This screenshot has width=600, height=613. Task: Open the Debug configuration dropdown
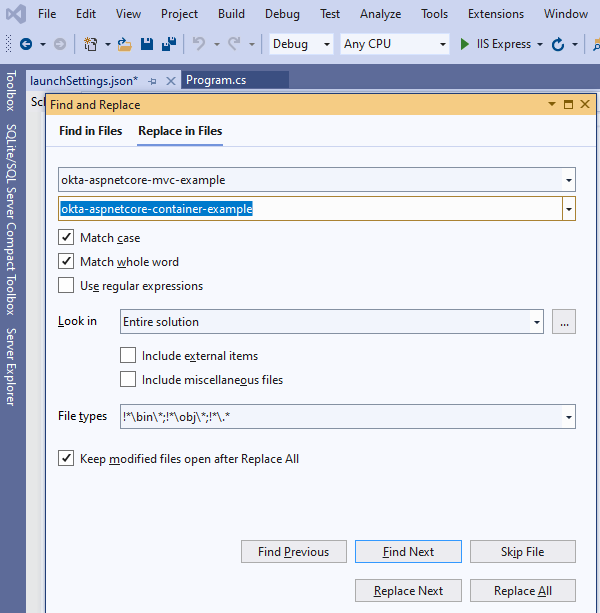pos(327,45)
